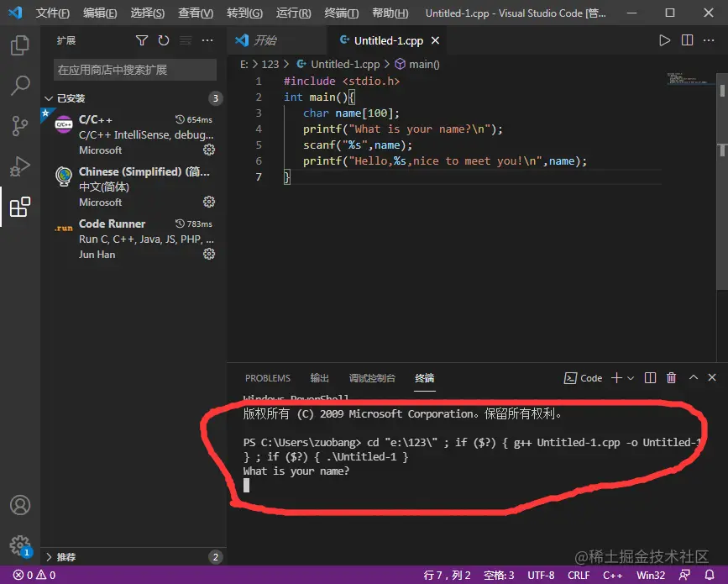
Task: Open the 选择(S) menu
Action: (147, 13)
